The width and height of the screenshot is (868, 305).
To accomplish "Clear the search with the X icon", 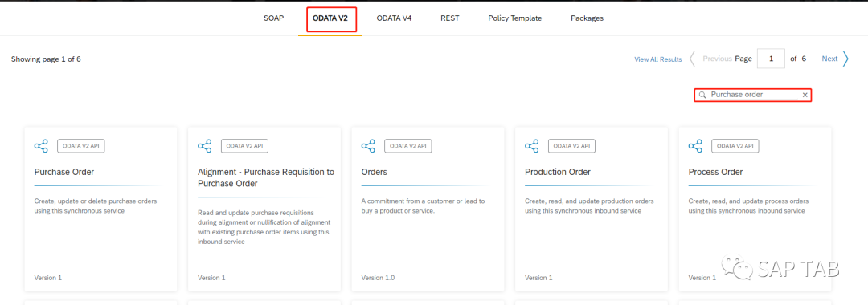I will (x=805, y=95).
